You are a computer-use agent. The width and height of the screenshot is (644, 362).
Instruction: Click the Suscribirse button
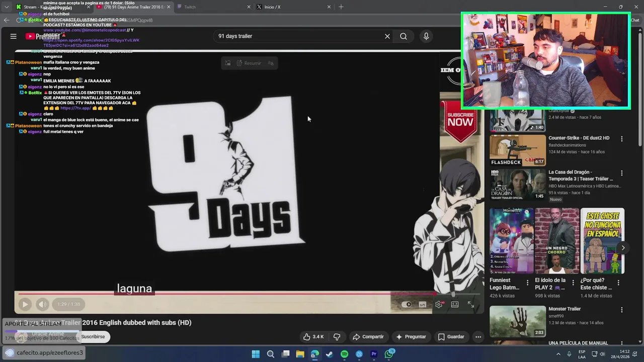[93, 337]
